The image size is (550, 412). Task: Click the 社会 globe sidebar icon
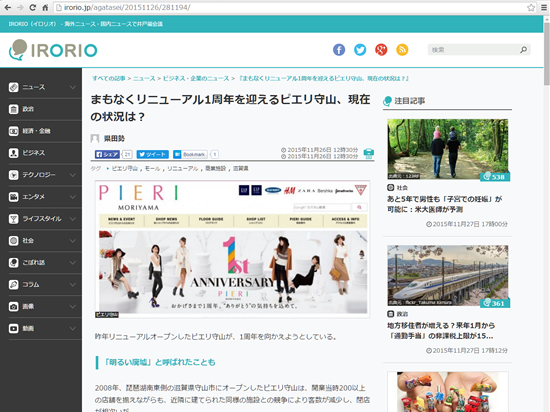[x=14, y=241]
